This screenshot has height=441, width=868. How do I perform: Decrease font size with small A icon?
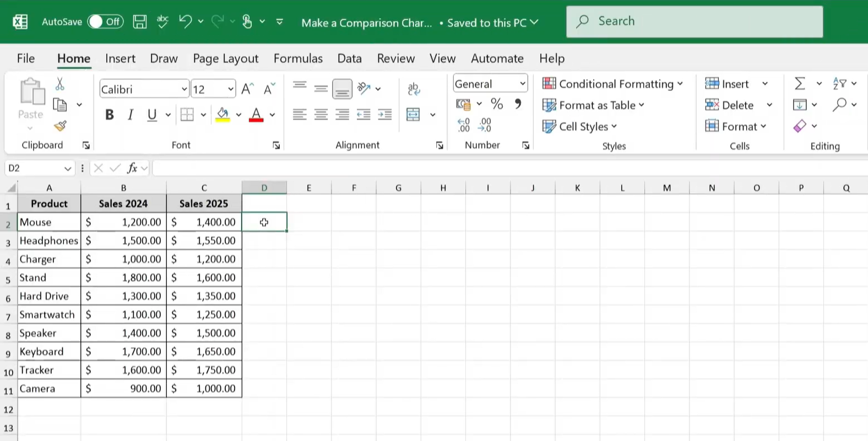point(269,89)
